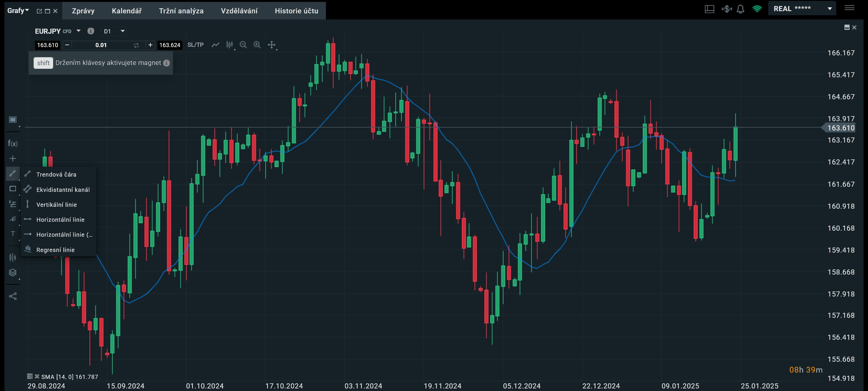Expand the EURJPY symbol dropdown arrow
868x391 pixels.
pos(79,31)
